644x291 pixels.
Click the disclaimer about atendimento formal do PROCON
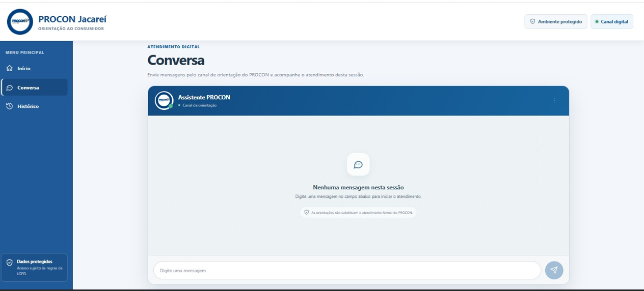[358, 212]
